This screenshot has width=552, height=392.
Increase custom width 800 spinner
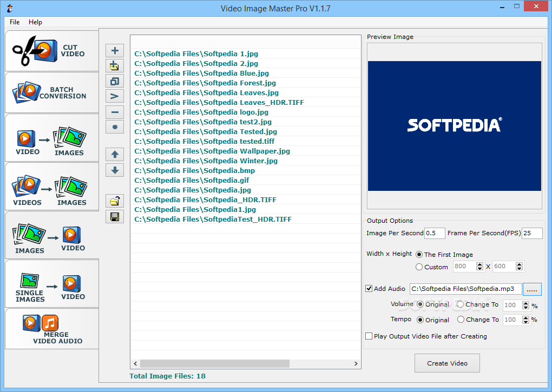pyautogui.click(x=479, y=264)
